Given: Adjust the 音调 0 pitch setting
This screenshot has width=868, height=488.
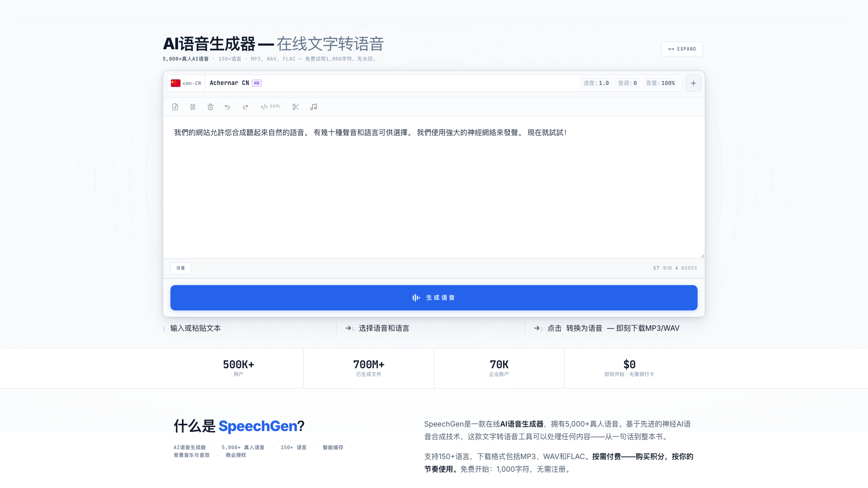Looking at the screenshot, I should tap(627, 83).
